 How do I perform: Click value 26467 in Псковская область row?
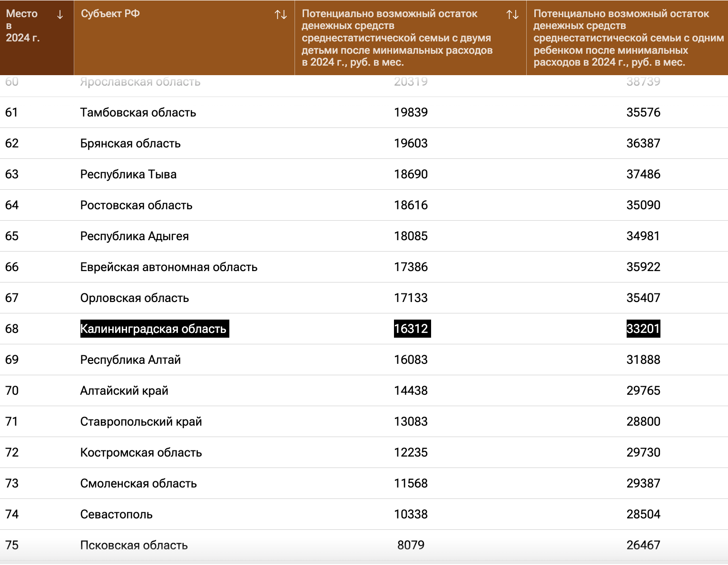643,545
